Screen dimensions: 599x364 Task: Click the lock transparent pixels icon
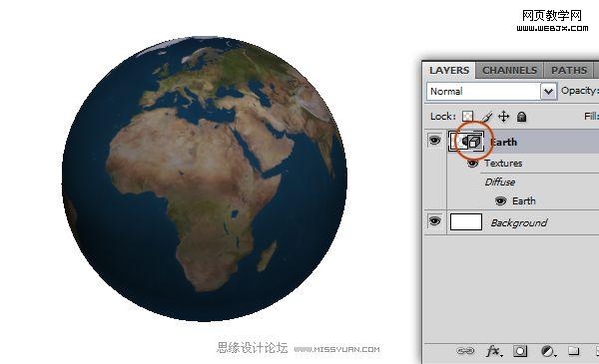click(x=467, y=117)
